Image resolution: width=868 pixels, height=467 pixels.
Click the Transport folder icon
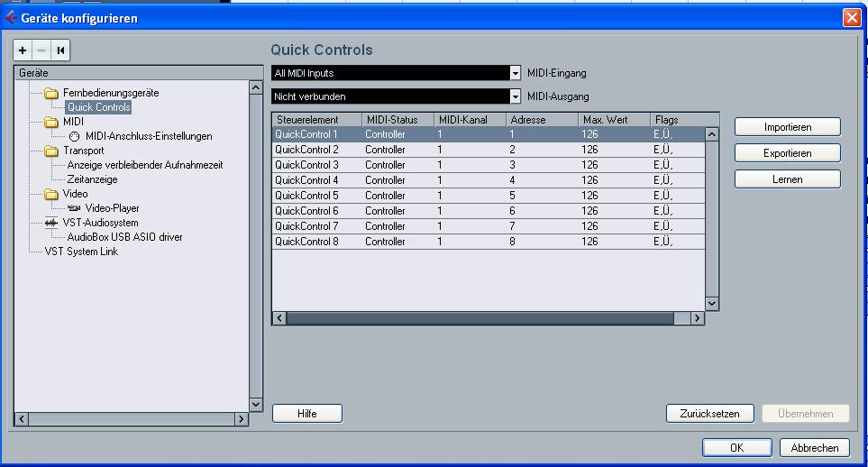51,151
